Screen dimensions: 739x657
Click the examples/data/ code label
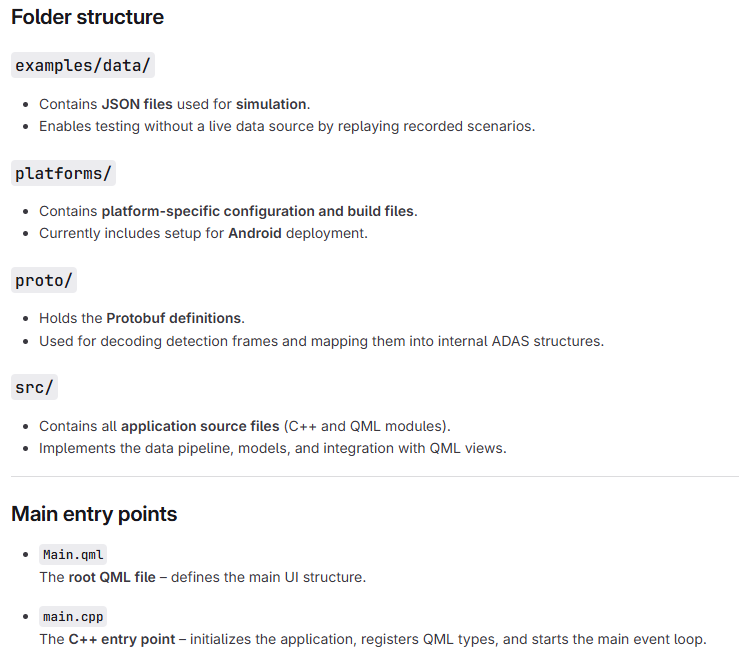coord(84,66)
